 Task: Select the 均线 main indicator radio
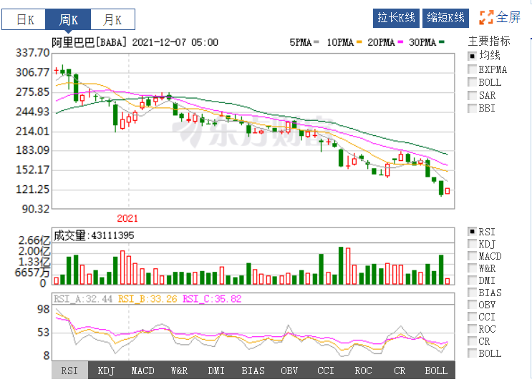tap(472, 56)
